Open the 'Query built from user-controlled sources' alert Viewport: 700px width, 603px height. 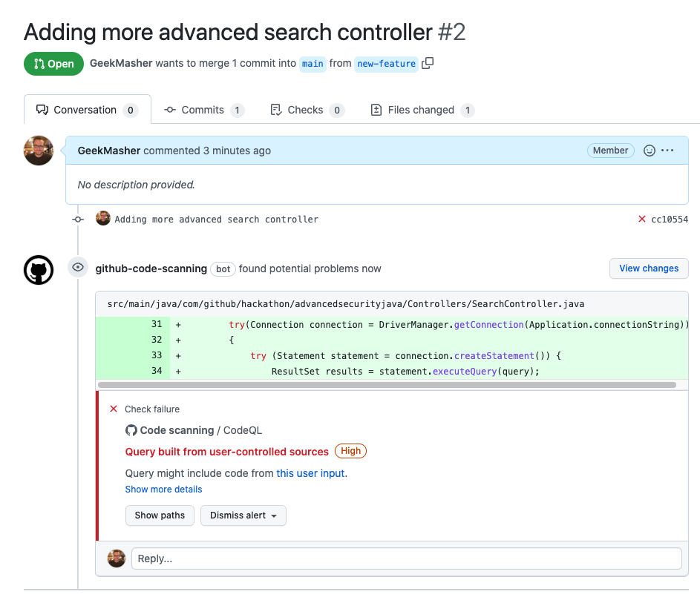pyautogui.click(x=227, y=452)
